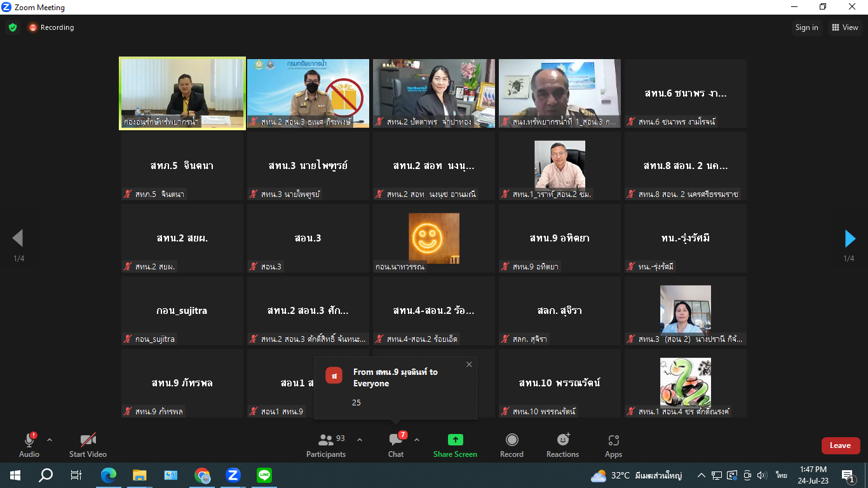The height and width of the screenshot is (488, 868).
Task: Leave the meeting
Action: pos(840,445)
